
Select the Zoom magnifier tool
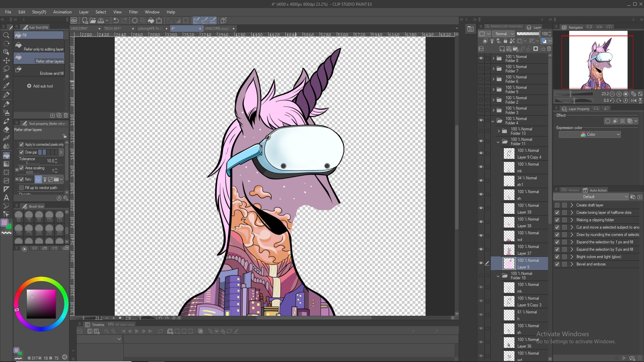6,35
